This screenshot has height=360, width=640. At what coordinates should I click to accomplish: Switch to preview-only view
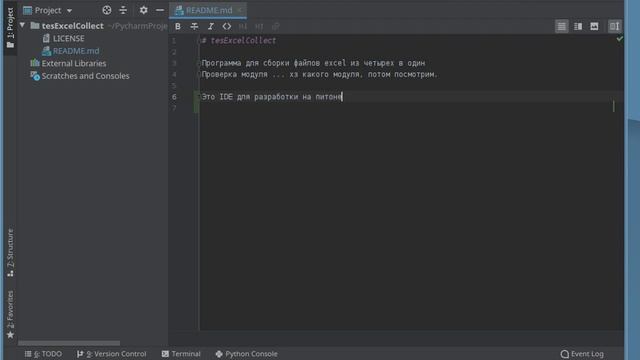click(594, 27)
